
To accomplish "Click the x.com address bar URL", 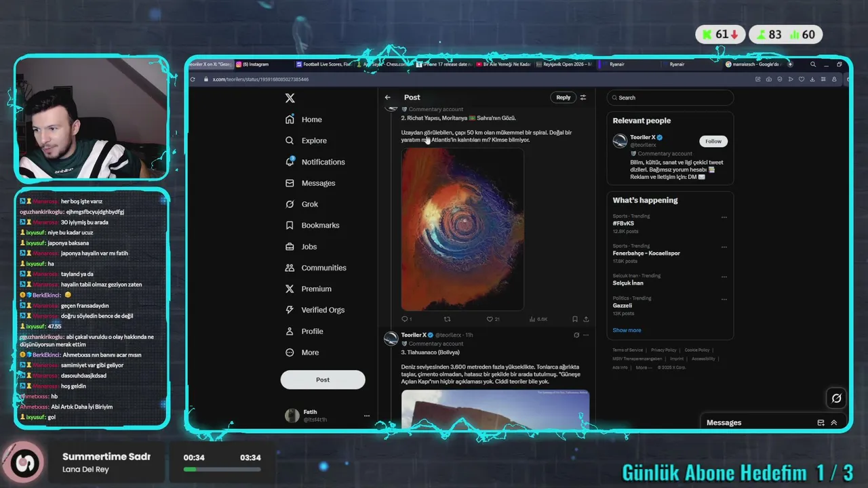I will pyautogui.click(x=261, y=79).
